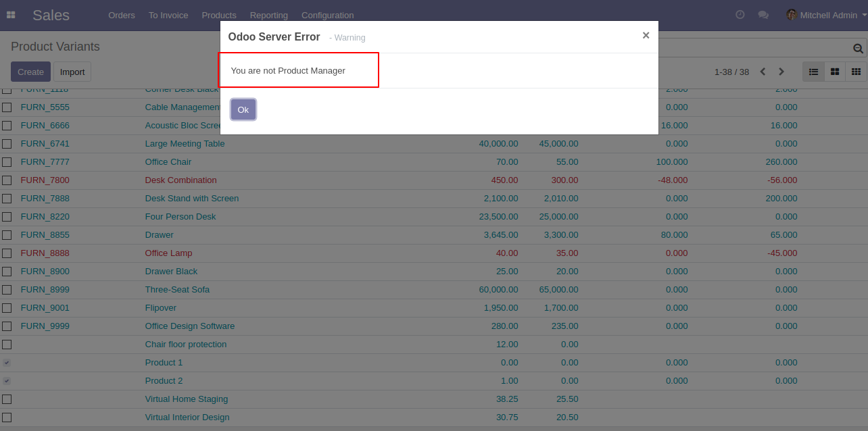The height and width of the screenshot is (431, 868).
Task: Open the Drawer Black product
Action: [171, 271]
